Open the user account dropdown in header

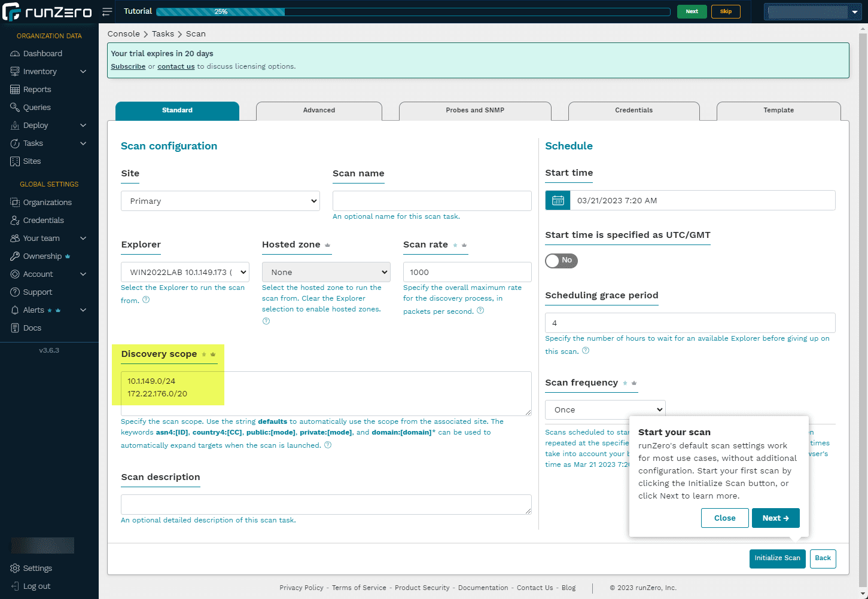pyautogui.click(x=813, y=11)
